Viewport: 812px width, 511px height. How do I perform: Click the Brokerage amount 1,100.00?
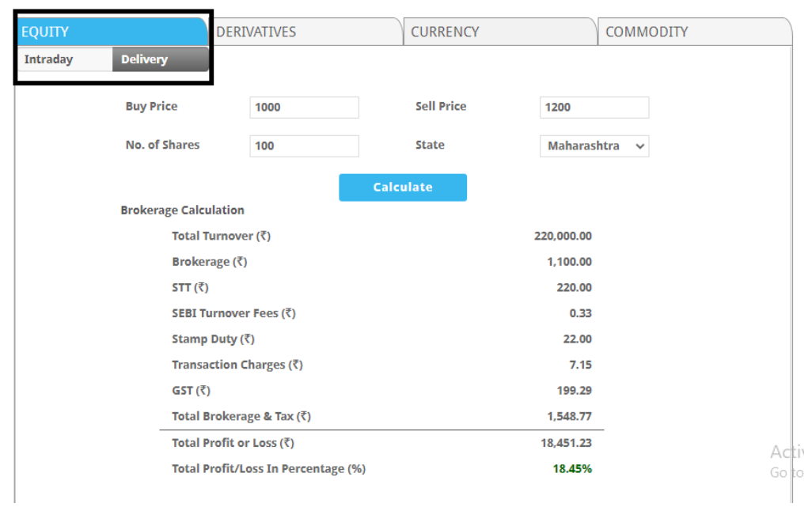568,262
